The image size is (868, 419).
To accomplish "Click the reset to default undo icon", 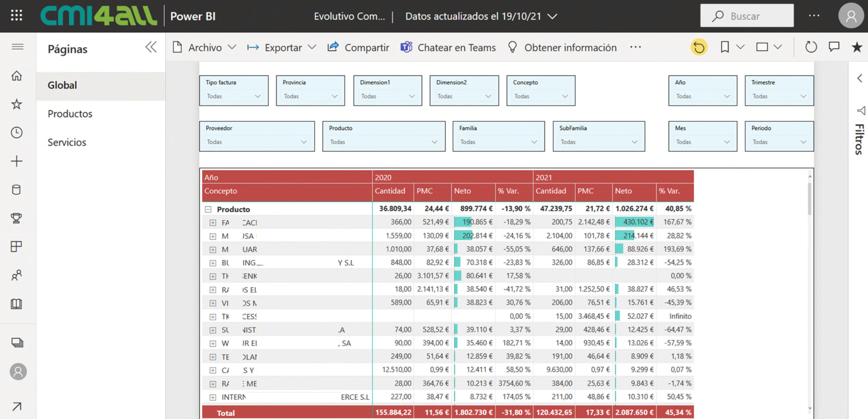I will coord(698,47).
